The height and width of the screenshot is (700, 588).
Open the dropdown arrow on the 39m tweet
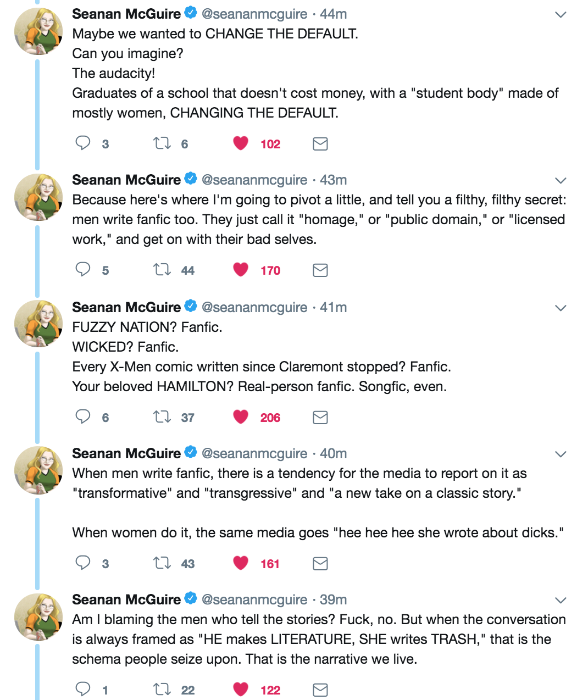point(561,600)
